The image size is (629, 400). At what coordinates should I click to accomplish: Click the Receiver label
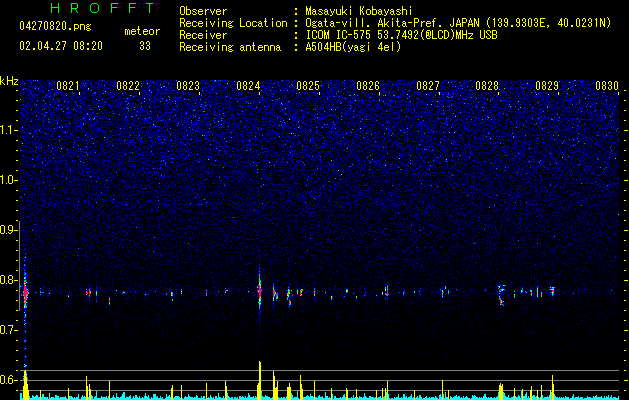click(203, 35)
